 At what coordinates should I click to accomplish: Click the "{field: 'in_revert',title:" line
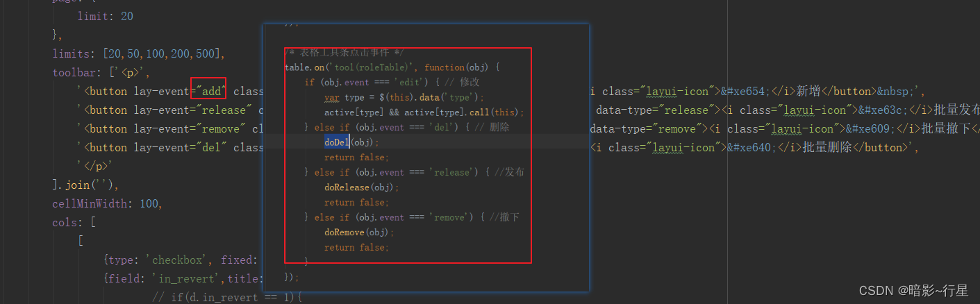pyautogui.click(x=183, y=278)
